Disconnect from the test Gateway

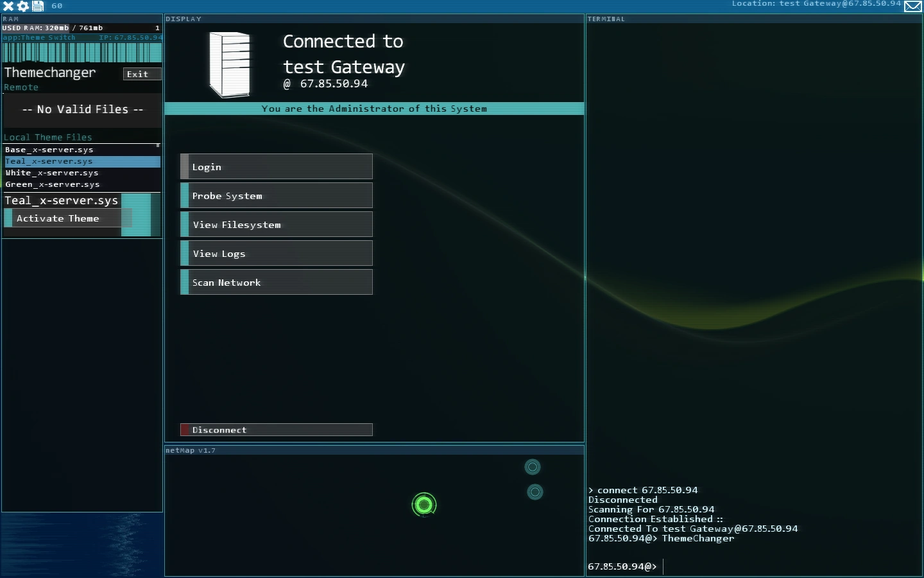tap(277, 430)
